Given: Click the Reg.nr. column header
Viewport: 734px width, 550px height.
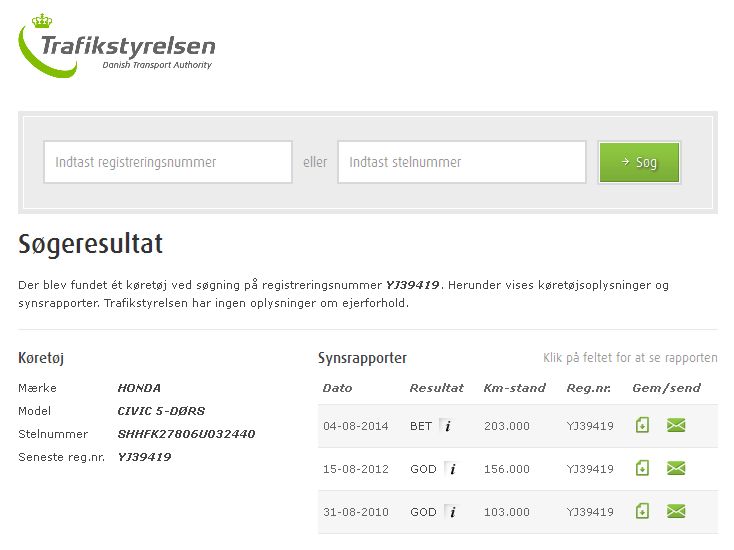Looking at the screenshot, I should tap(589, 388).
